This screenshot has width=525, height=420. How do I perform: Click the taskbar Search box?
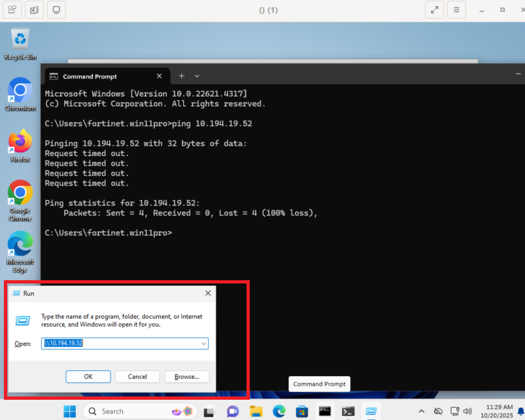pyautogui.click(x=140, y=412)
